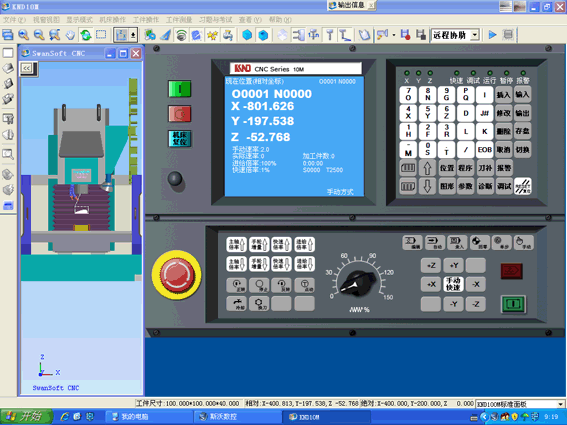Image resolution: width=567 pixels, height=425 pixels.
Task: Toggle the 手动快速 manual rapid button
Action: [x=453, y=284]
